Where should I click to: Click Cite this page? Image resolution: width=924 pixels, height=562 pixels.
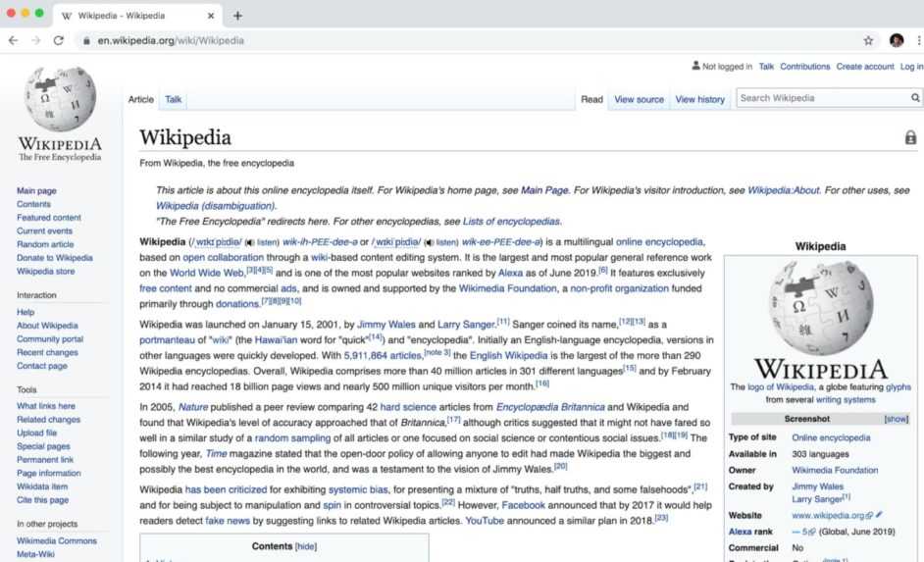[42, 500]
